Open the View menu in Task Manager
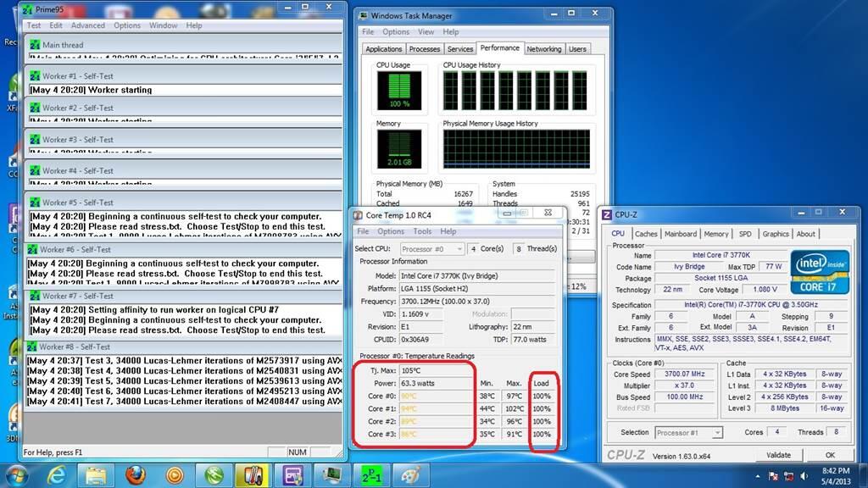The width and height of the screenshot is (868, 488). 426,32
